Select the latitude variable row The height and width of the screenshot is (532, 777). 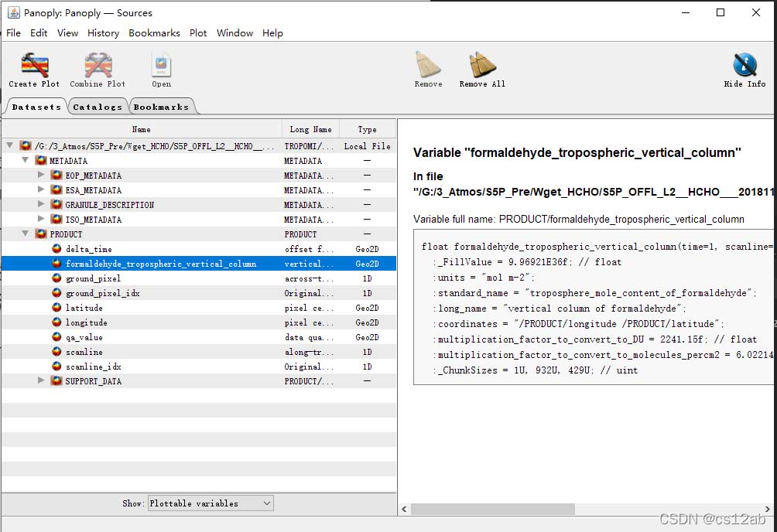tap(199, 308)
